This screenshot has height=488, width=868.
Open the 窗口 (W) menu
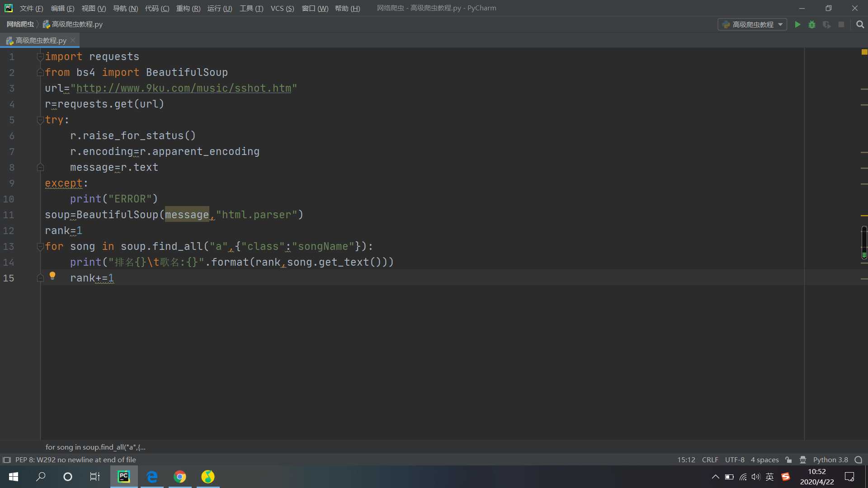[315, 8]
